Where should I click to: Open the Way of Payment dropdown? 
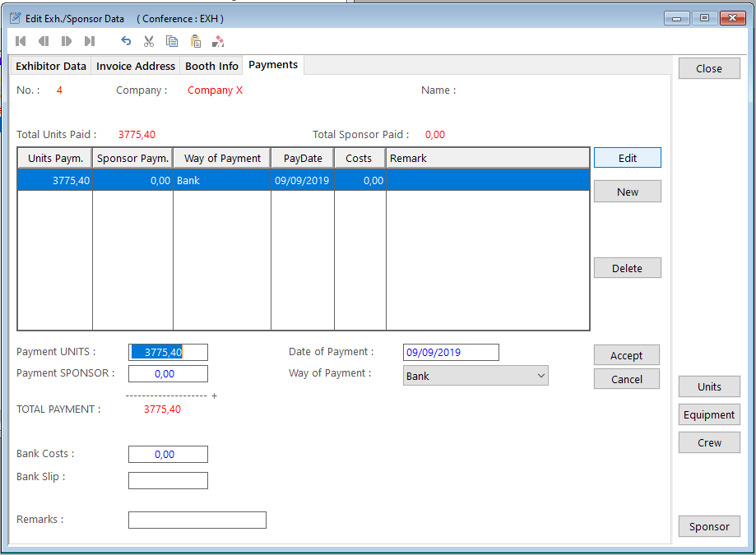pyautogui.click(x=475, y=376)
